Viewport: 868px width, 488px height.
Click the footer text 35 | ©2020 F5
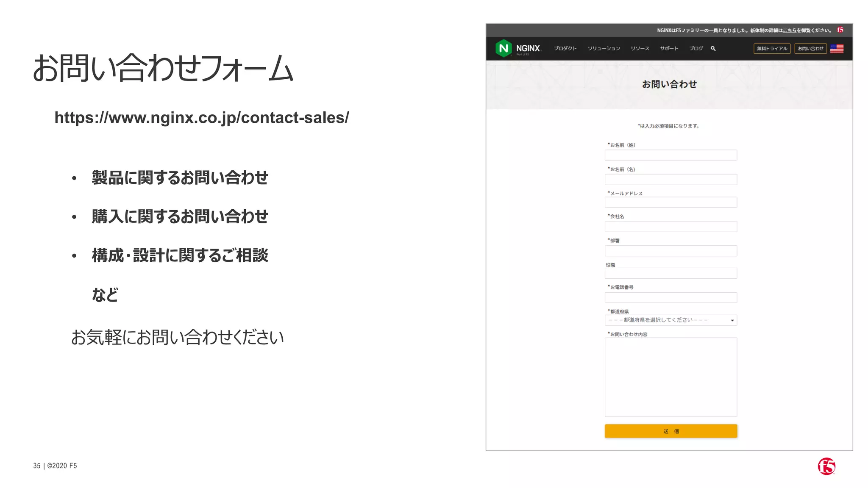(55, 466)
